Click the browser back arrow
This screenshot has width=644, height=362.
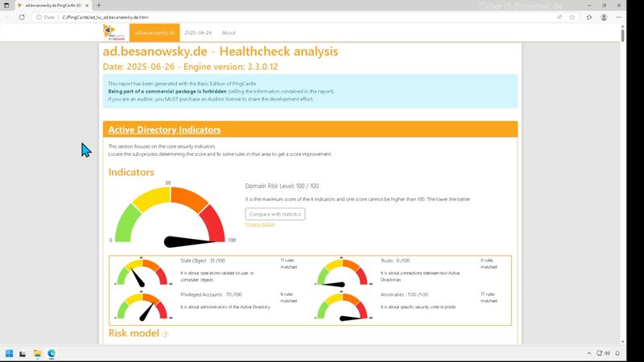7,17
